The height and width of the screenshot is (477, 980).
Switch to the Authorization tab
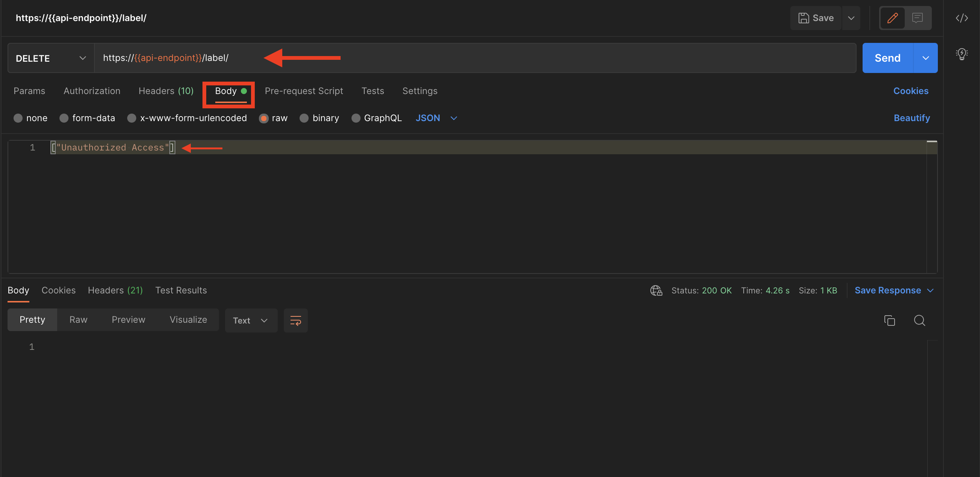click(x=92, y=91)
